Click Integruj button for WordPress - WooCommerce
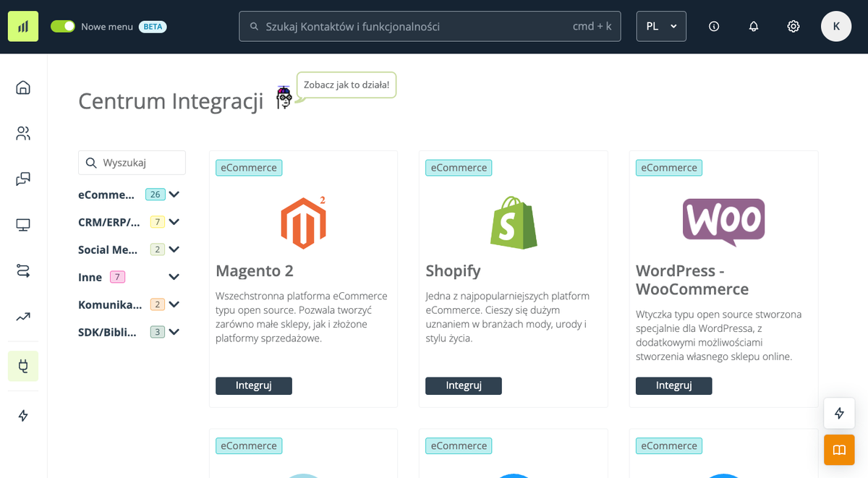 pyautogui.click(x=674, y=385)
